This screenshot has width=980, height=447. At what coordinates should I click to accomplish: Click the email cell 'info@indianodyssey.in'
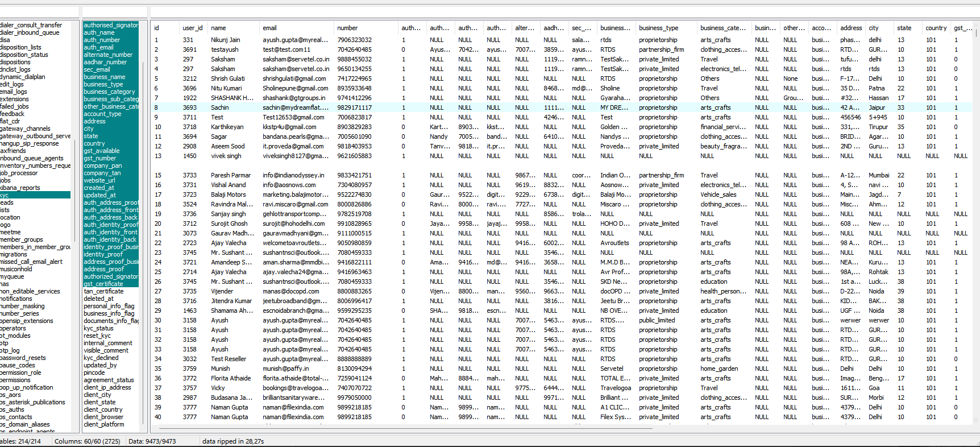point(293,175)
